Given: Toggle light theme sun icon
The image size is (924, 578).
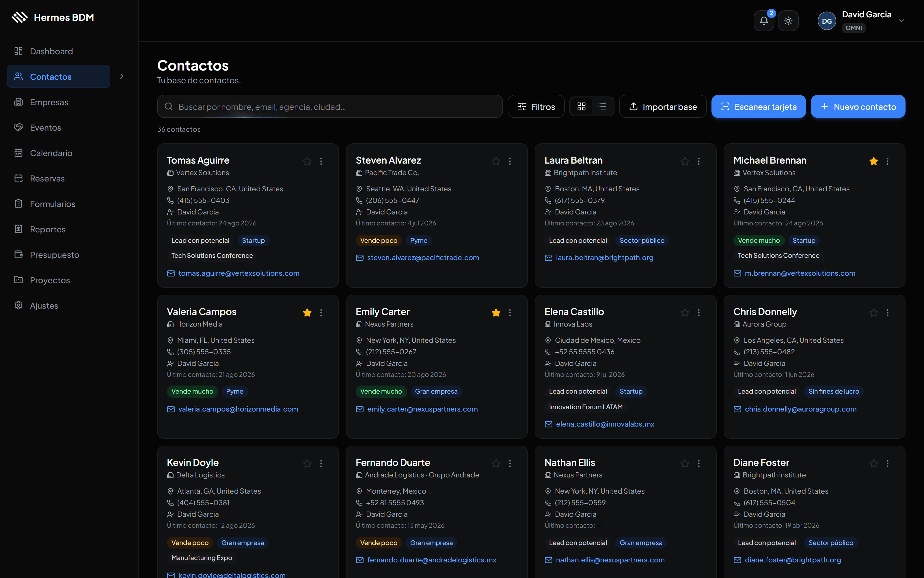Looking at the screenshot, I should point(788,21).
